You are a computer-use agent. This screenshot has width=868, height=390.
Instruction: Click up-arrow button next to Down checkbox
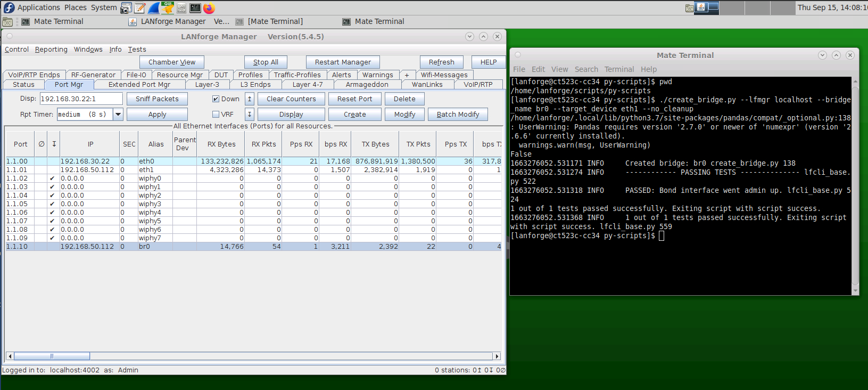point(250,99)
